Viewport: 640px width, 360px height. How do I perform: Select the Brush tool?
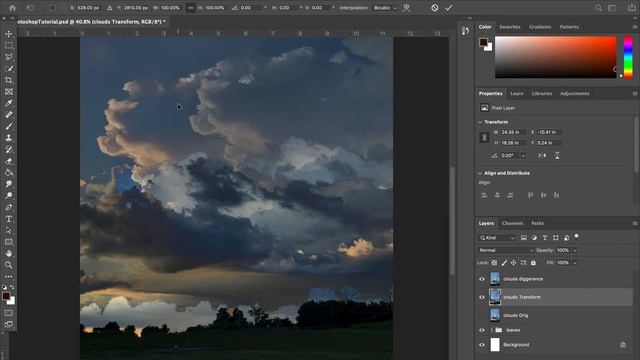[9, 127]
